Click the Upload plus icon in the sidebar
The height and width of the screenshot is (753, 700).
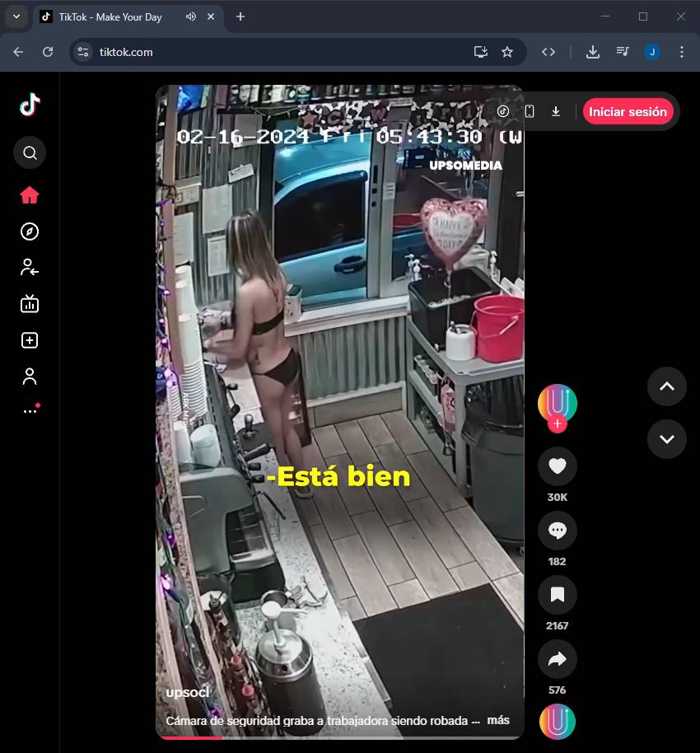point(30,340)
